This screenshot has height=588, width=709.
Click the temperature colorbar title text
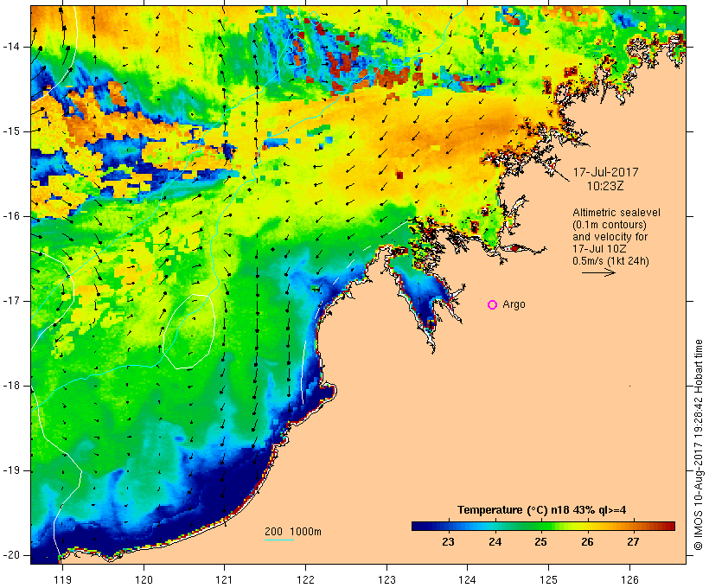click(x=542, y=510)
